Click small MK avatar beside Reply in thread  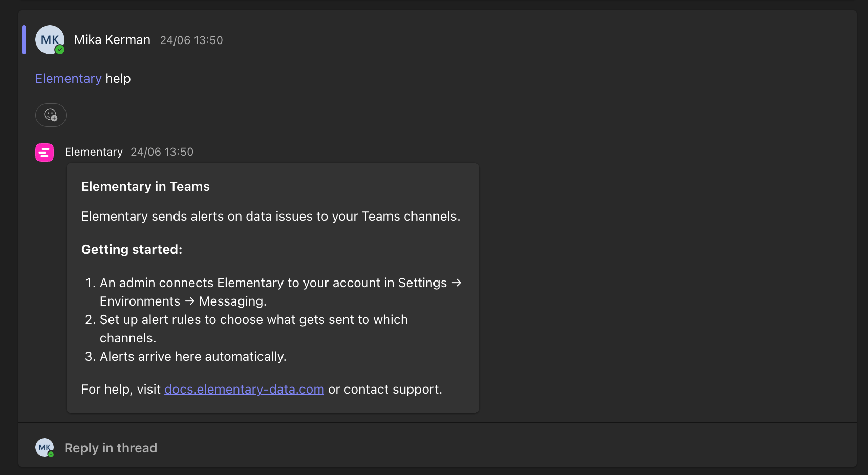tap(45, 447)
